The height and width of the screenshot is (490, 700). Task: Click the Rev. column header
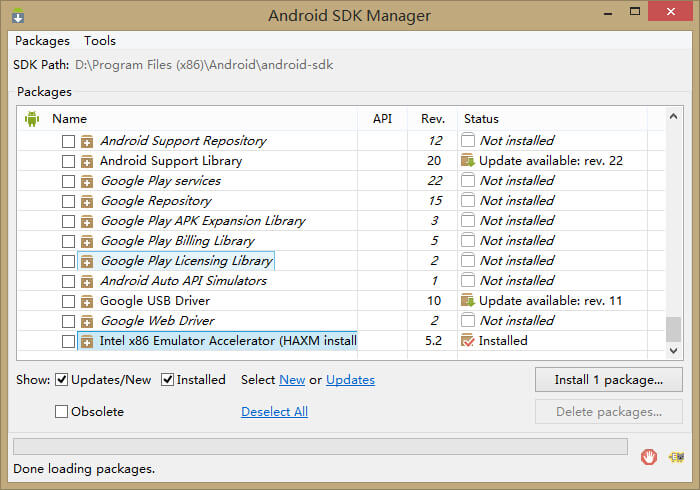pyautogui.click(x=433, y=119)
